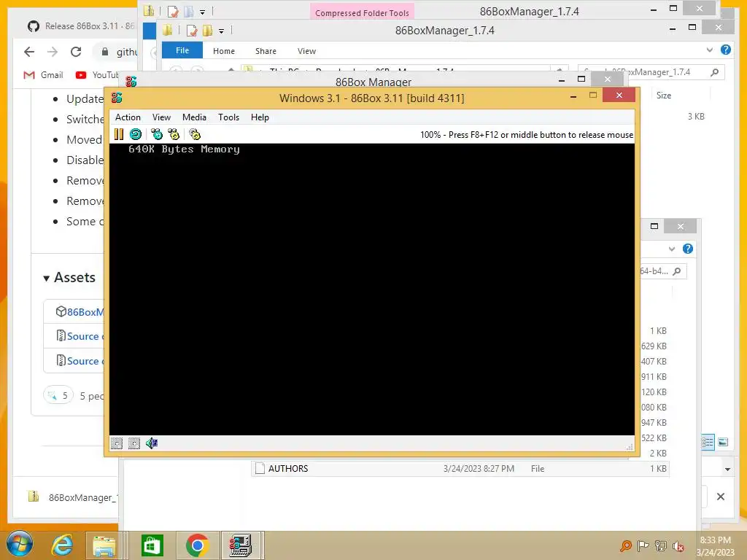Click properties icon in back Explorer title bar
Image resolution: width=747 pixels, height=560 pixels.
click(173, 11)
